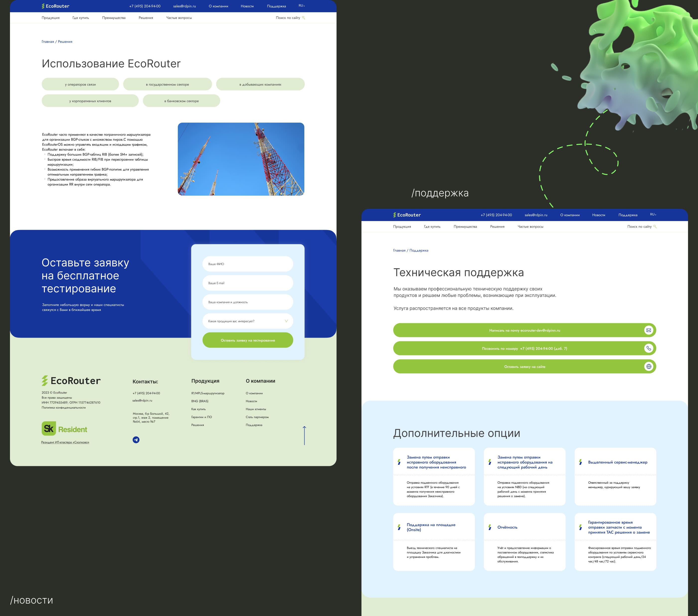Viewport: 698px width, 616px height.
Task: Click search magnifier icon on left page
Action: 304,18
